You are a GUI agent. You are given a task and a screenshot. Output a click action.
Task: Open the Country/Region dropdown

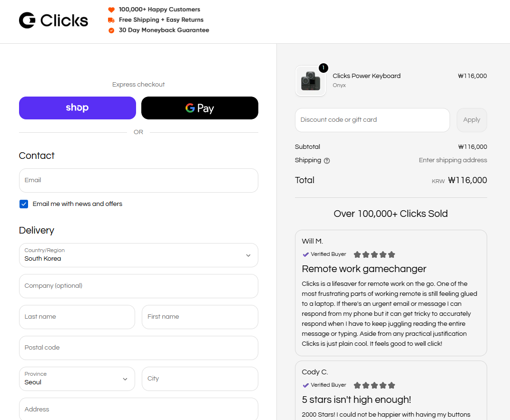[x=138, y=255]
